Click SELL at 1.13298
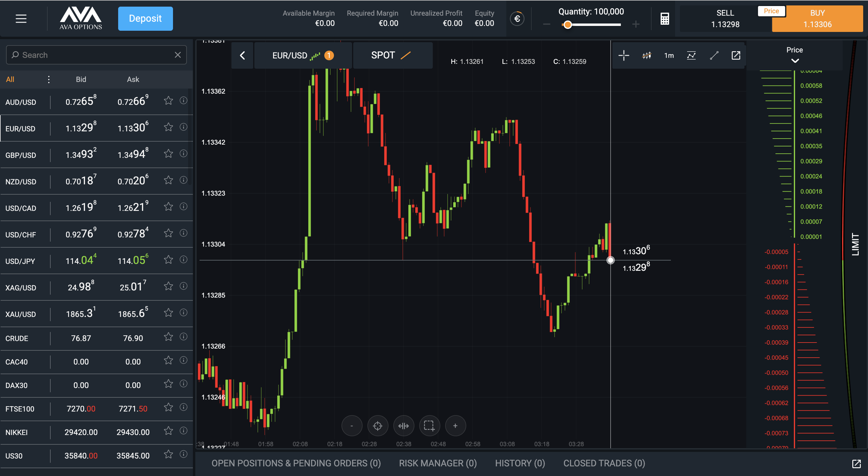 725,19
